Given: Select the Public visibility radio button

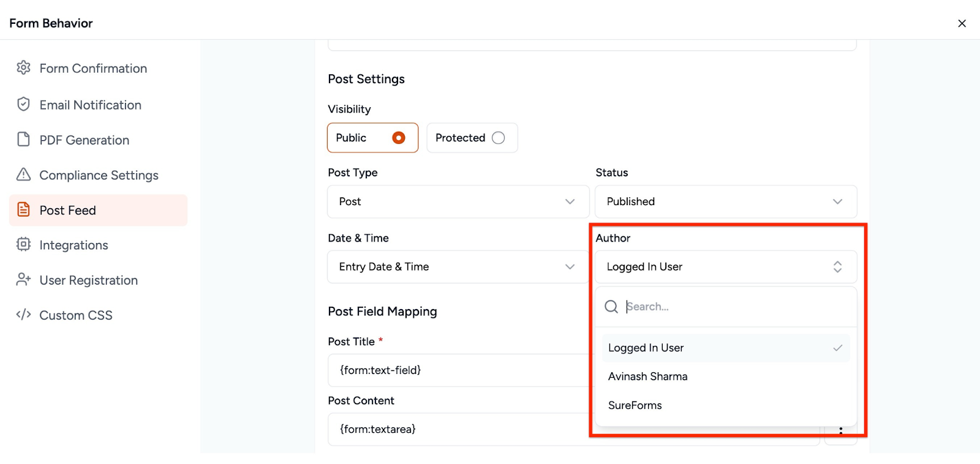Looking at the screenshot, I should [x=398, y=138].
